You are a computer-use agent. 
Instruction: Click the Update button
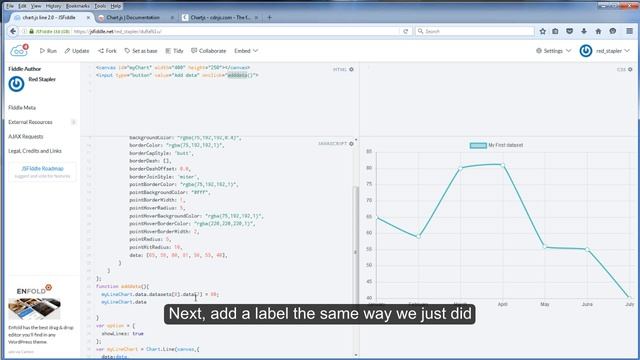[77, 51]
